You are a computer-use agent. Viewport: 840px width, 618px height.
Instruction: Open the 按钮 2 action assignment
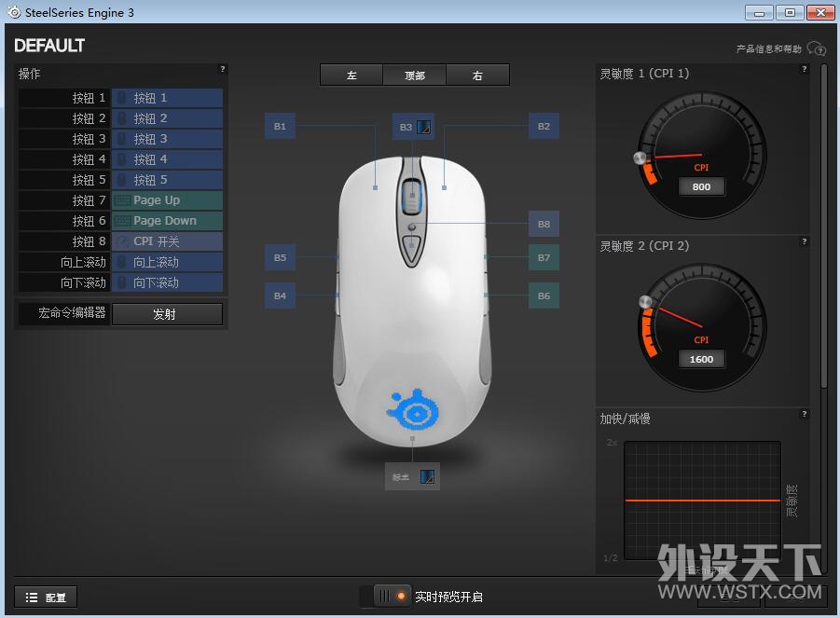[x=167, y=118]
